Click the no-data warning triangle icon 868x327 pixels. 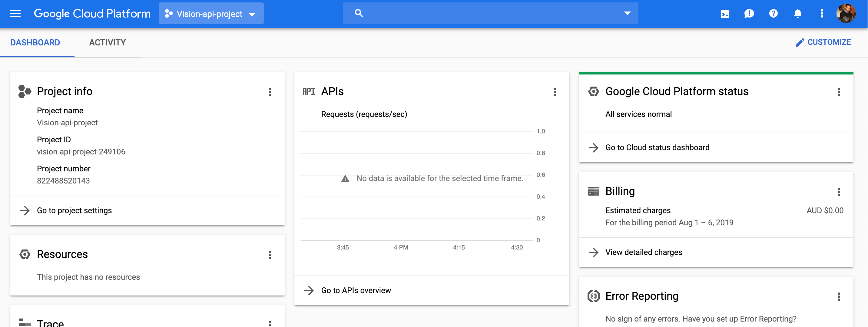(x=345, y=178)
